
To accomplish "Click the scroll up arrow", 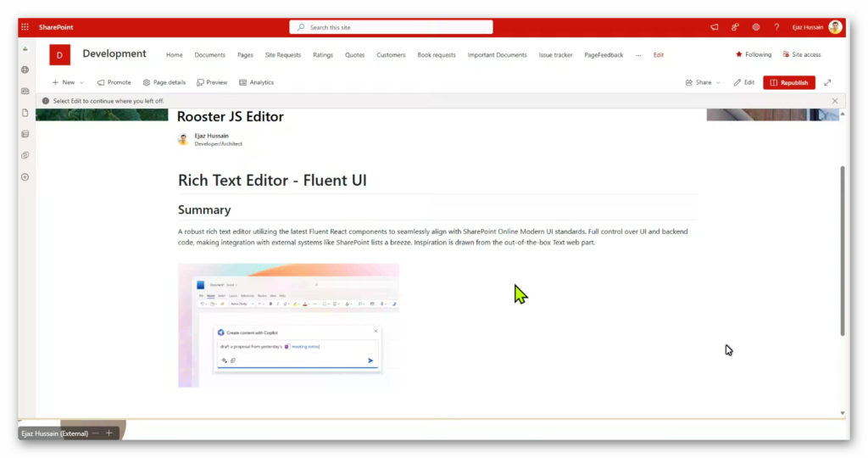I will click(x=843, y=114).
